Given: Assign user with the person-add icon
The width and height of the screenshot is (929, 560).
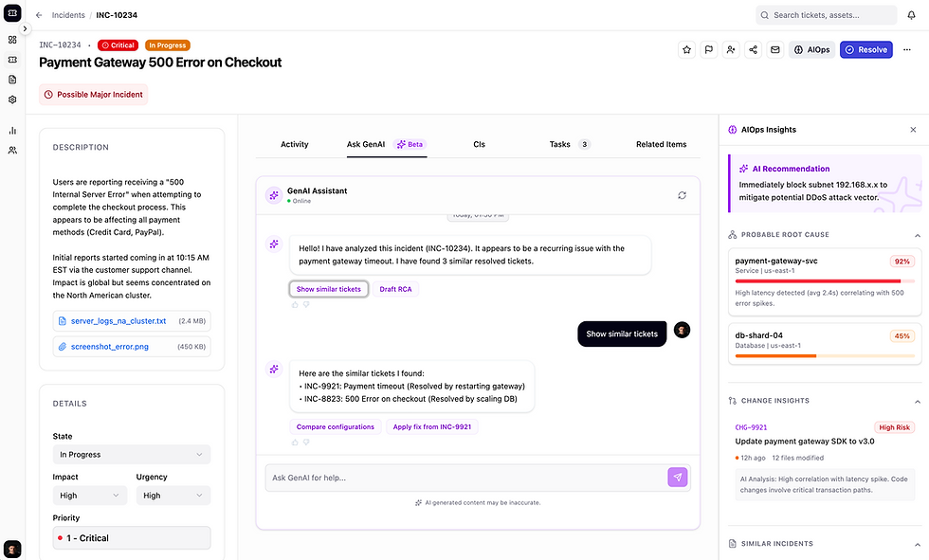Looking at the screenshot, I should pos(731,49).
